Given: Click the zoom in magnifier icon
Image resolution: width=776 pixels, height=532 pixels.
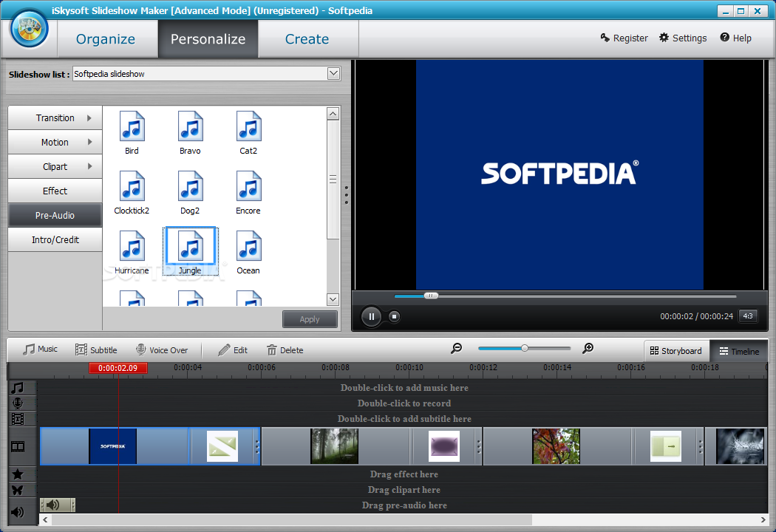Looking at the screenshot, I should [588, 349].
